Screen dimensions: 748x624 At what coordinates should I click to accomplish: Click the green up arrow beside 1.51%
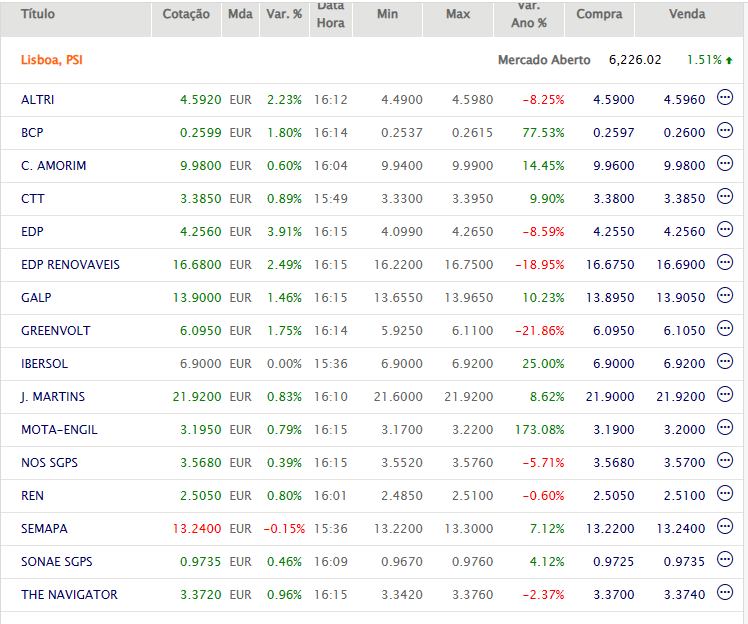point(729,60)
